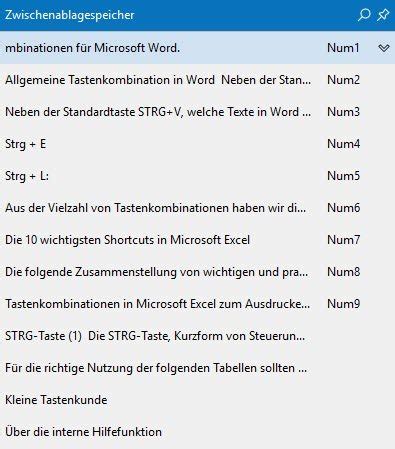Expand the chevron on the Num1 entry
This screenshot has width=395, height=449.
click(384, 48)
